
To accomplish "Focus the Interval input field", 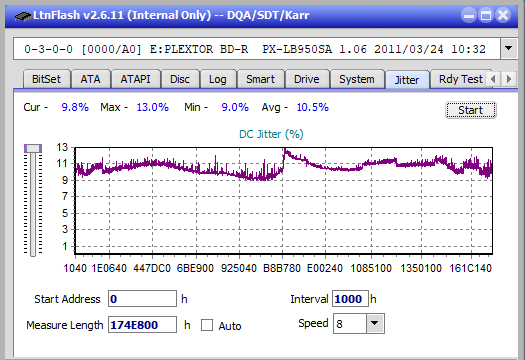I will pyautogui.click(x=350, y=299).
